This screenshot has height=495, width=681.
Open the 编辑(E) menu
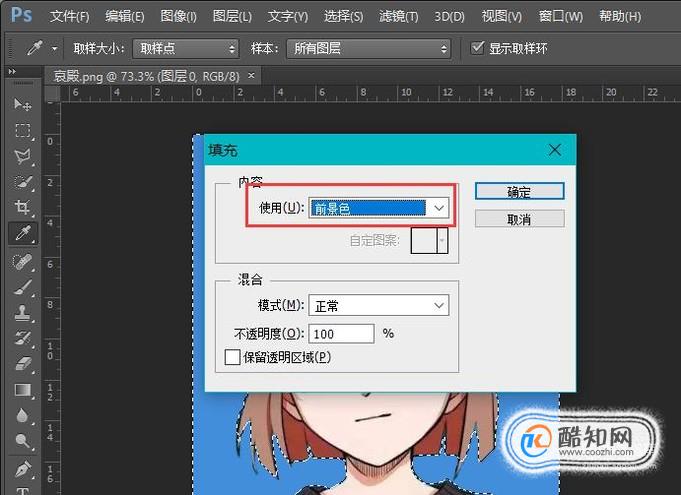(125, 16)
